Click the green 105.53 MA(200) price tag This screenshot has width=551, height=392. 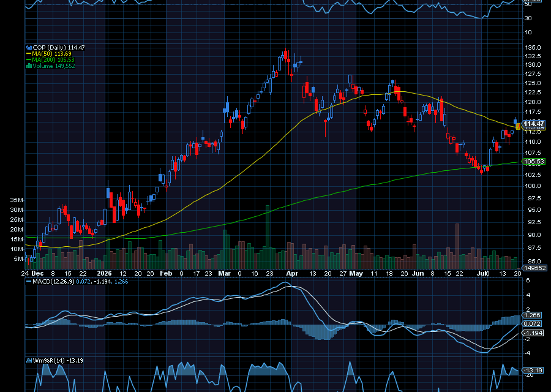click(x=533, y=162)
